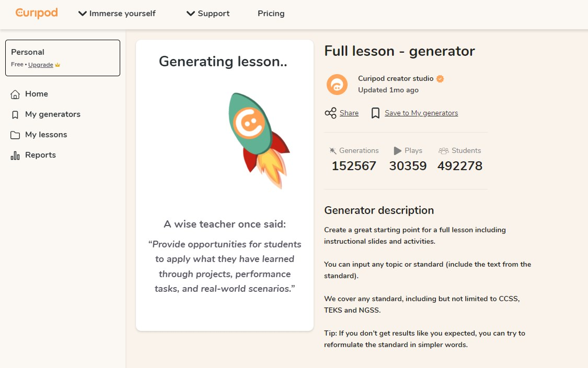
Task: Click the Curipod creator studio avatar
Action: [337, 85]
